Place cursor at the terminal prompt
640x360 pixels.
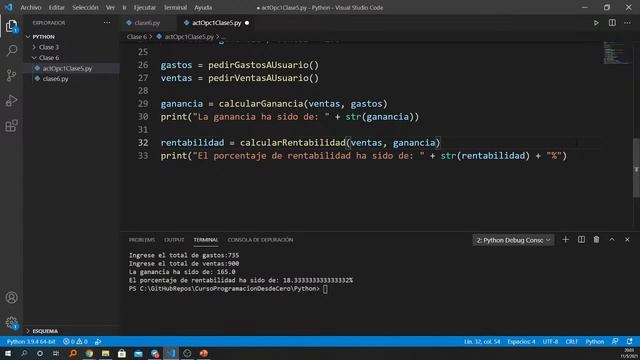[x=325, y=289]
